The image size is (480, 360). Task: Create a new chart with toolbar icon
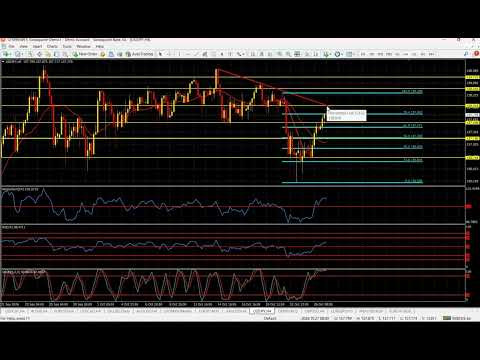click(x=6, y=54)
